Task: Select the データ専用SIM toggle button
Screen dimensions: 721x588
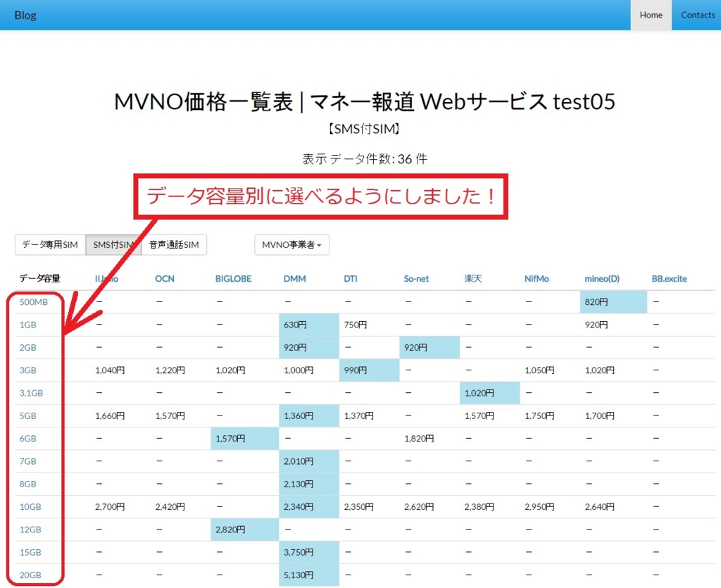Action: [50, 244]
